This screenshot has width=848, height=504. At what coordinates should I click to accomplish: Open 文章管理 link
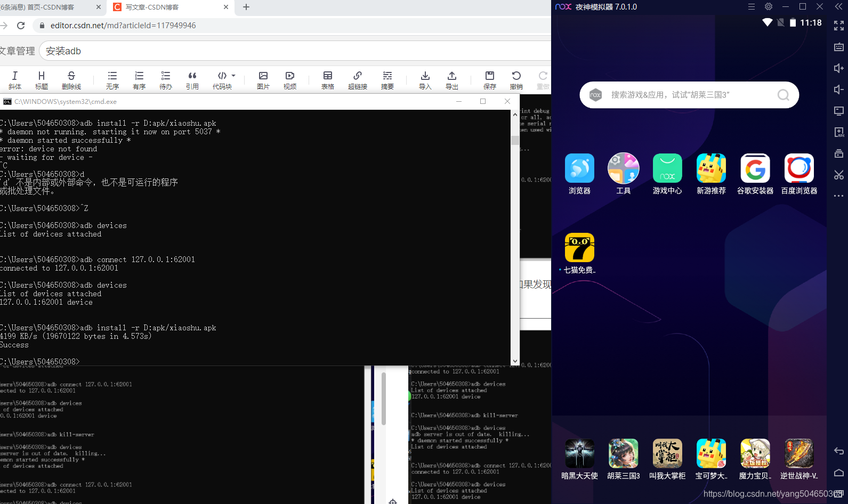[17, 51]
